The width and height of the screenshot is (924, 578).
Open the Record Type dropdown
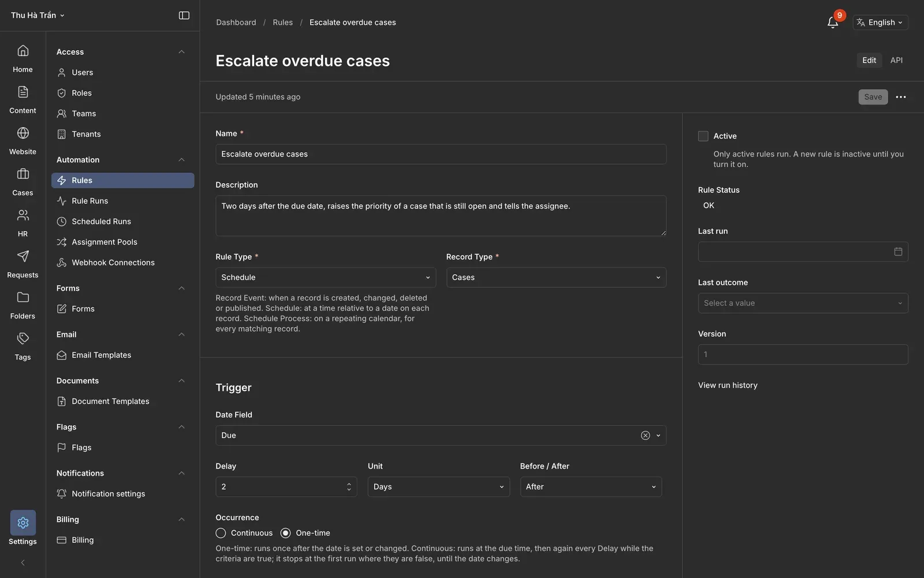click(556, 277)
